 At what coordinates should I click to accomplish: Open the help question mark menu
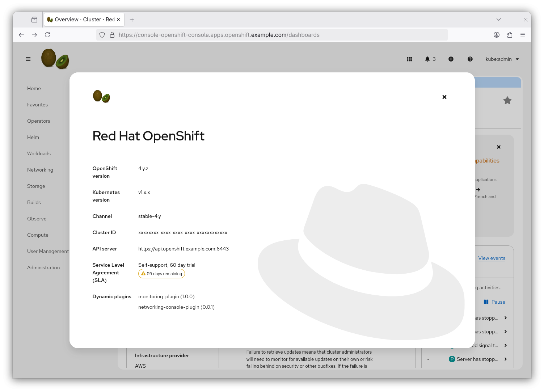pos(470,59)
